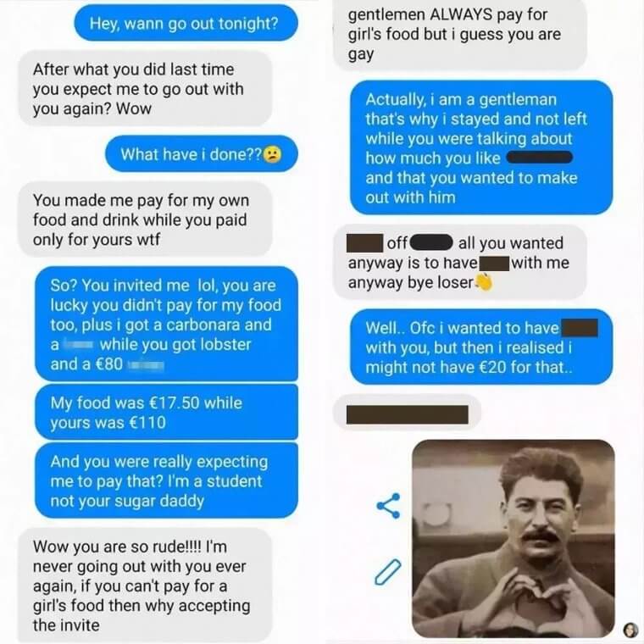Click the small avatar at bottom right

[x=630, y=630]
